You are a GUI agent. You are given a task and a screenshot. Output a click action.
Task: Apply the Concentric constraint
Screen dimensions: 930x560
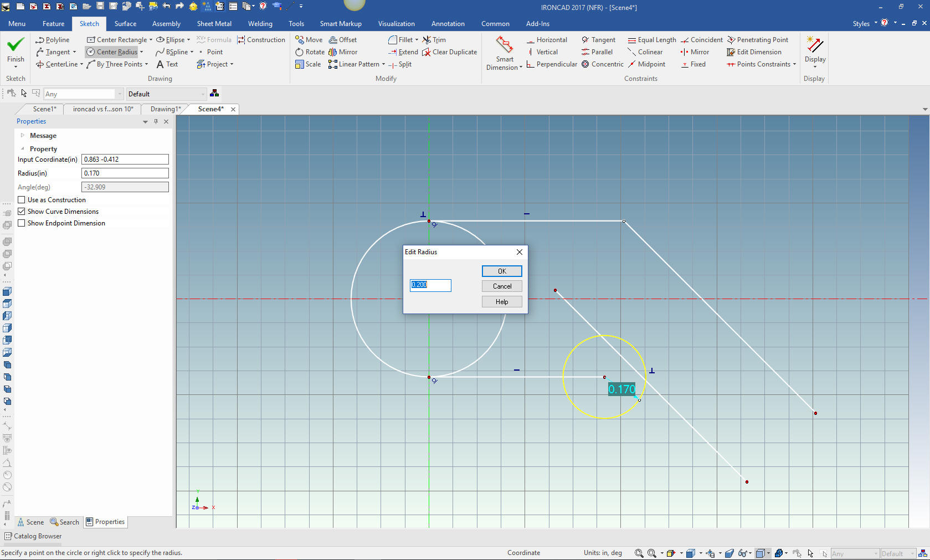(603, 64)
